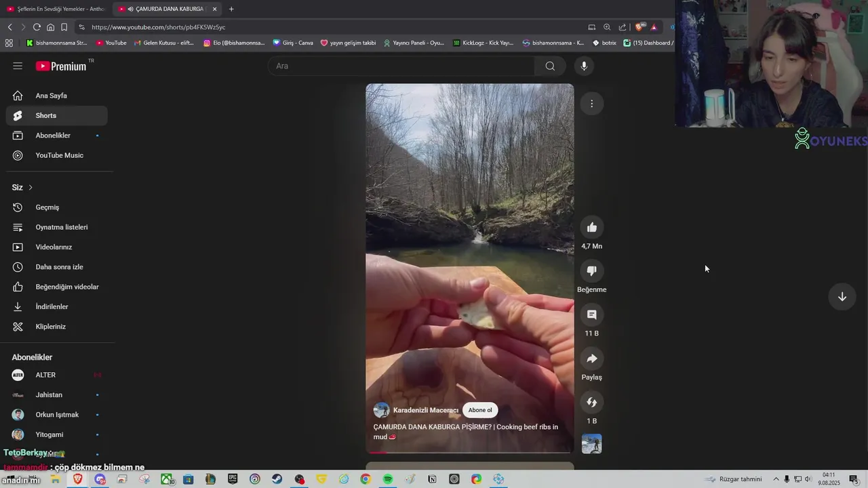
Task: Open Brave Shields lion icon
Action: [x=639, y=27]
